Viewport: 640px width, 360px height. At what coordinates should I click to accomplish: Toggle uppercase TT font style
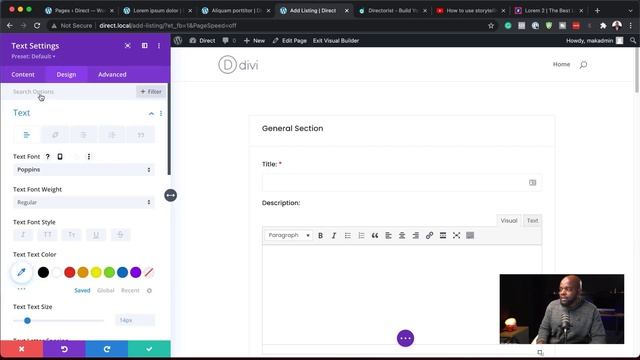click(47, 235)
